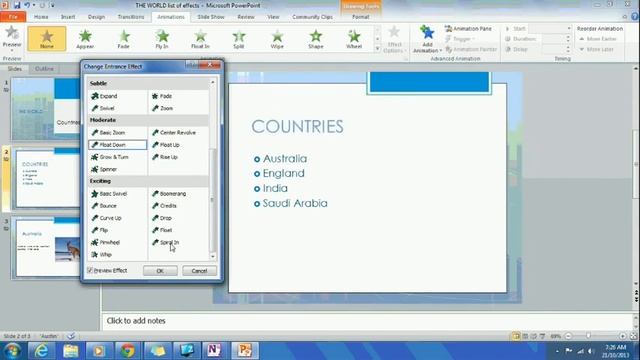Apply the Wipe animation
Image resolution: width=640 pixels, height=360 pixels.
(277, 38)
